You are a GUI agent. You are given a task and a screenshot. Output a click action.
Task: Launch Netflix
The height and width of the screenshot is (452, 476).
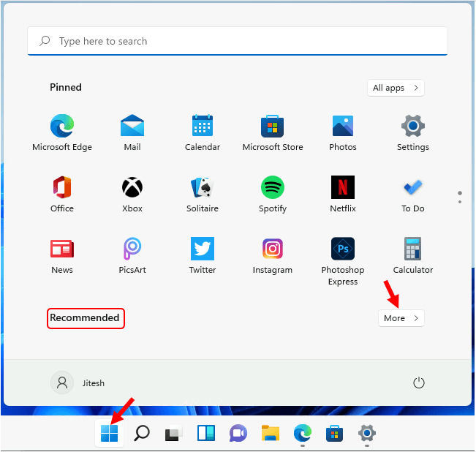(343, 194)
